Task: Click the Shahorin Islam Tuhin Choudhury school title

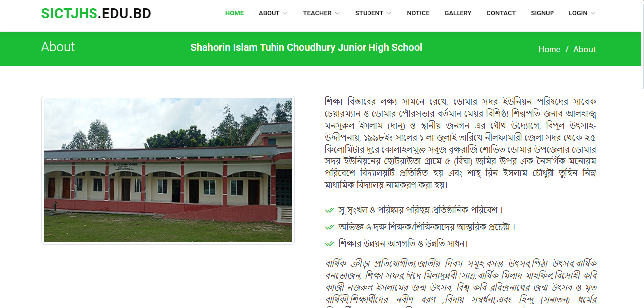Action: pos(306,48)
